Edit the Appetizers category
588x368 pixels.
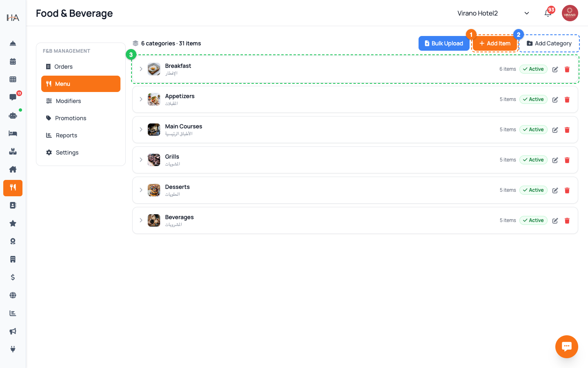(555, 100)
